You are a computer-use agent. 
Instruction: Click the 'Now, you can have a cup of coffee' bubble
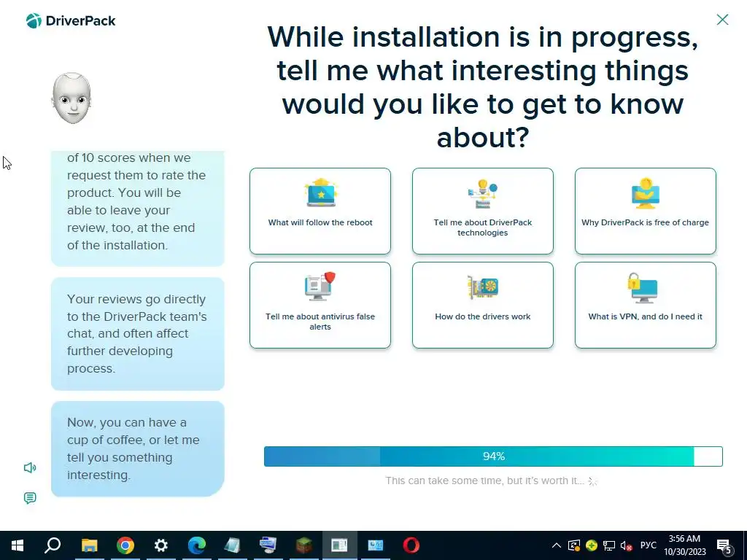point(138,448)
